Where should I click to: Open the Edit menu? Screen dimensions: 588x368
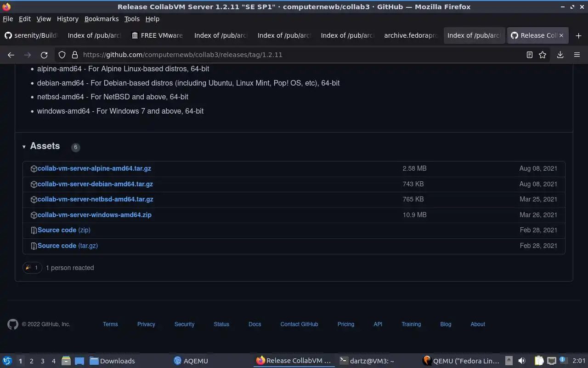coord(24,19)
